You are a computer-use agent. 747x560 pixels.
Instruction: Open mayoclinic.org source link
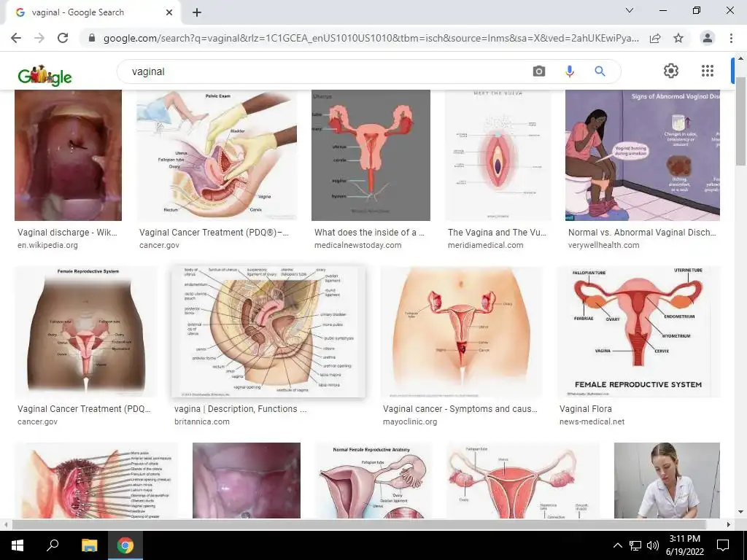tap(410, 422)
